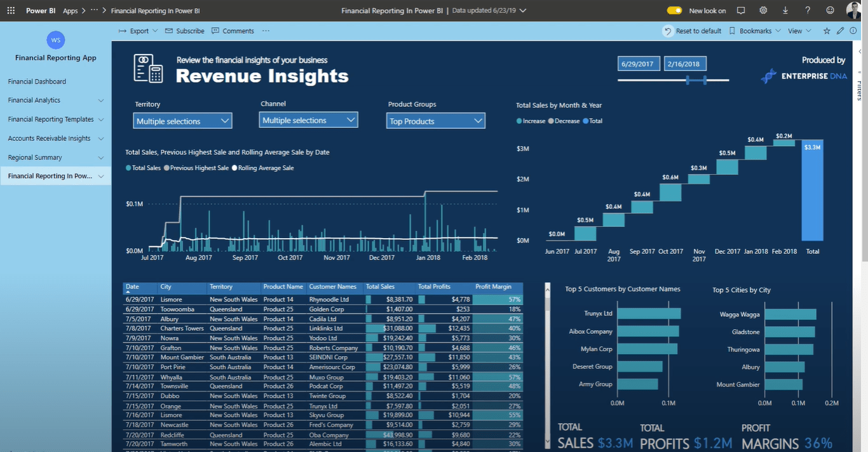Sort table by Total Sales column header
This screenshot has height=452, width=868.
pos(380,287)
